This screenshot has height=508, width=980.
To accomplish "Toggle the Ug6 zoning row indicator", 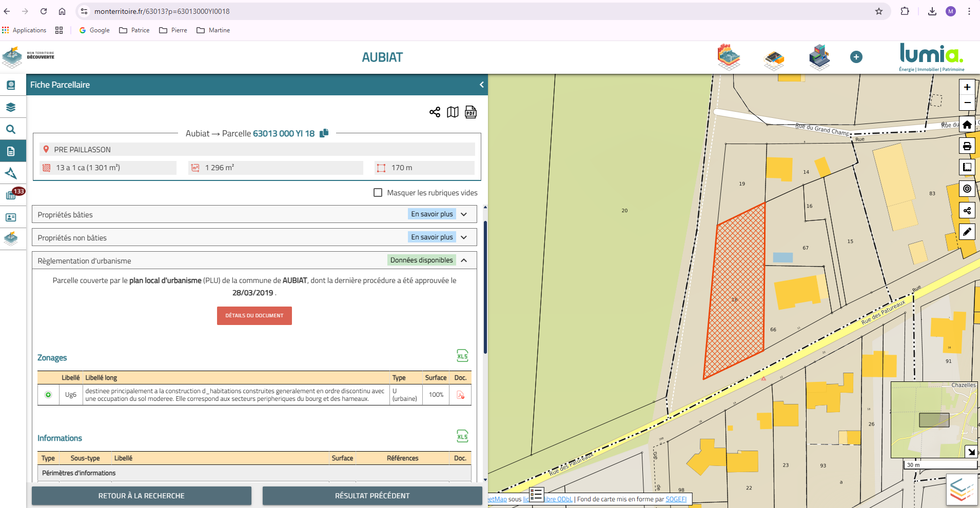I will [x=48, y=395].
